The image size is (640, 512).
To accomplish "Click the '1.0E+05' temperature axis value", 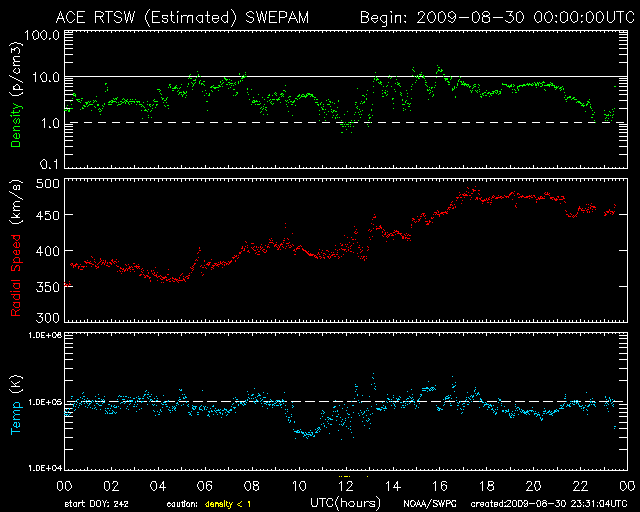I will click(x=45, y=403).
